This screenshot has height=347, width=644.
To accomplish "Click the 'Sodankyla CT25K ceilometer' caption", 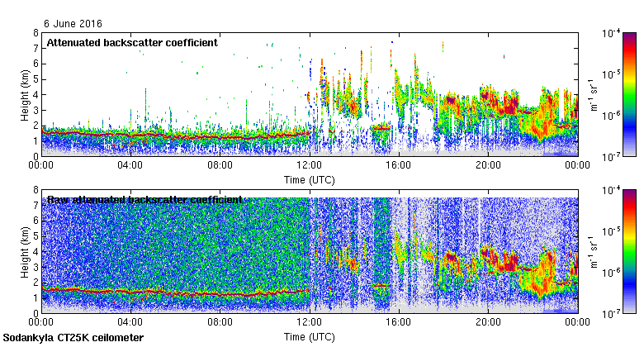I will (x=73, y=338).
